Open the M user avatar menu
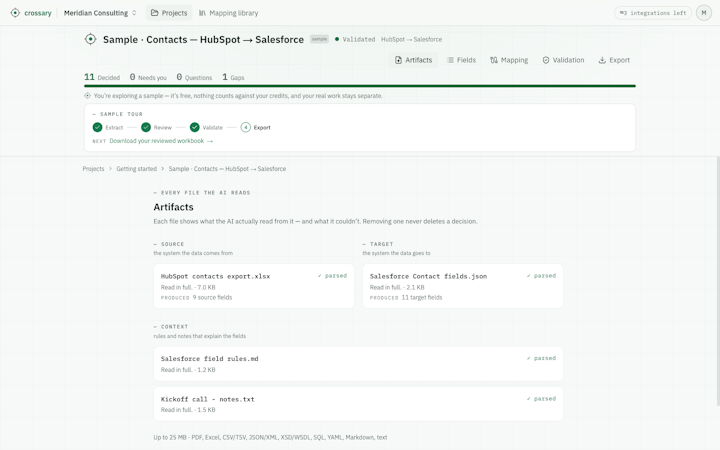The image size is (720, 450). (x=703, y=13)
